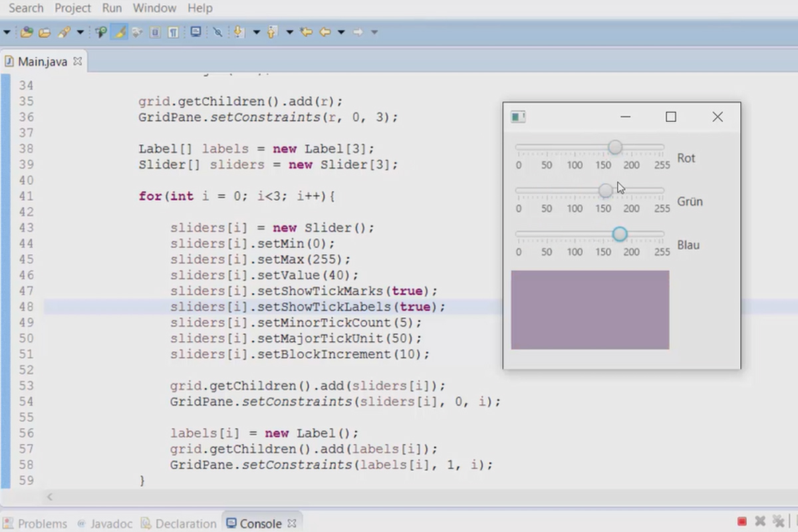Click the Remove Launch console icon
798x532 pixels.
[761, 521]
